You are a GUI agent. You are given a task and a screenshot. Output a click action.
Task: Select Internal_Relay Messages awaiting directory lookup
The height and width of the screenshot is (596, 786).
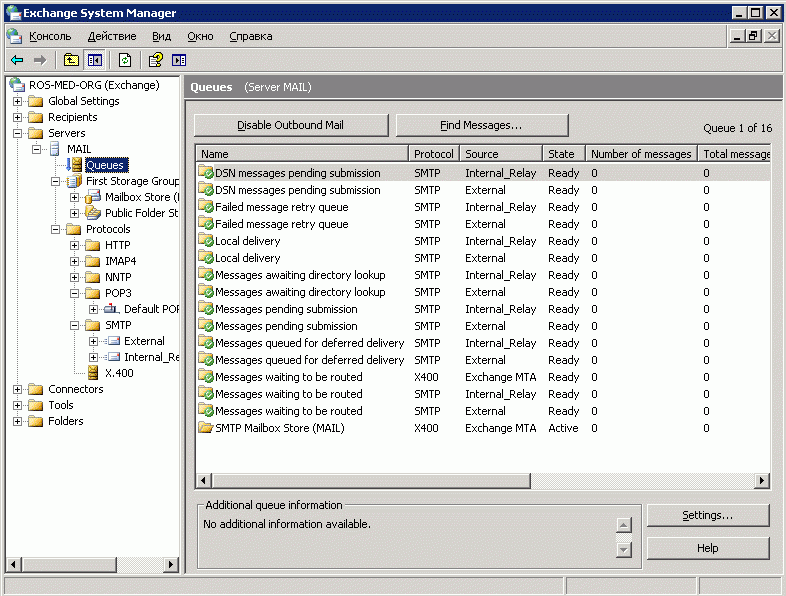(x=484, y=275)
